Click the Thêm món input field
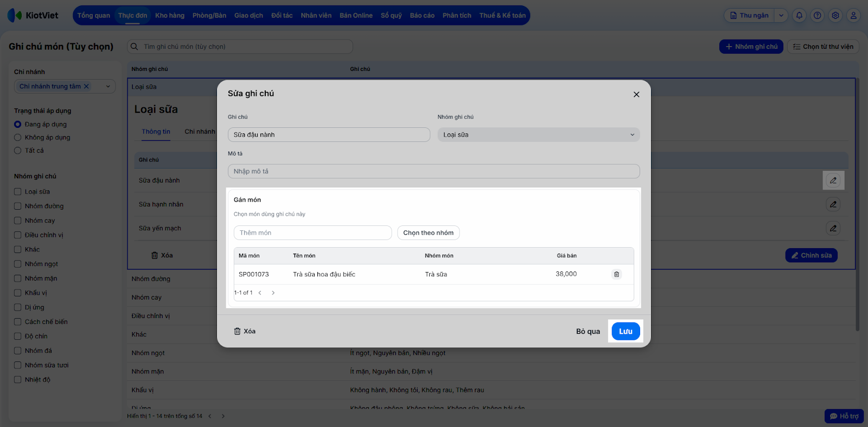The height and width of the screenshot is (427, 868). 312,233
